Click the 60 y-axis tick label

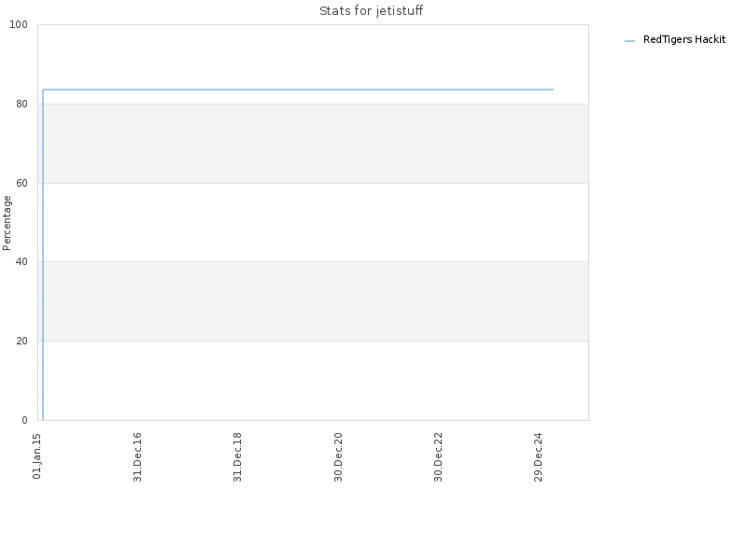coord(21,183)
